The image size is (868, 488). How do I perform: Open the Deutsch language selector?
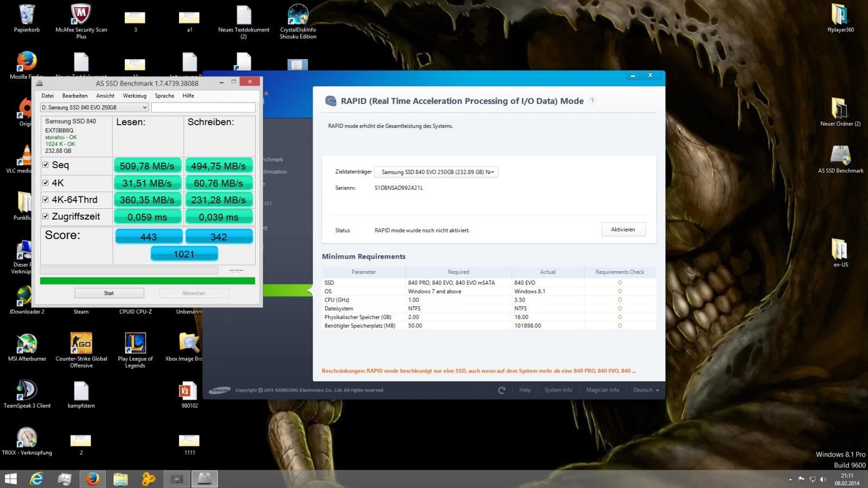pos(646,390)
